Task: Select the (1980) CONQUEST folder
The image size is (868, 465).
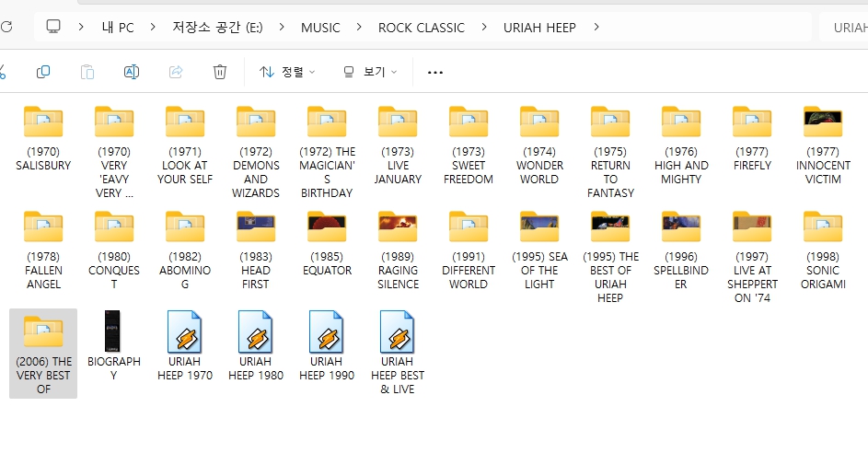Action: (x=114, y=250)
